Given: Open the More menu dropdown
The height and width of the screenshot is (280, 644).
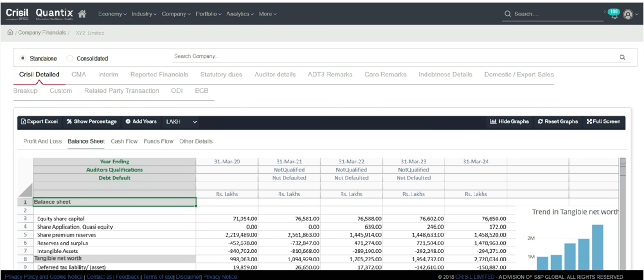Looking at the screenshot, I should [267, 14].
